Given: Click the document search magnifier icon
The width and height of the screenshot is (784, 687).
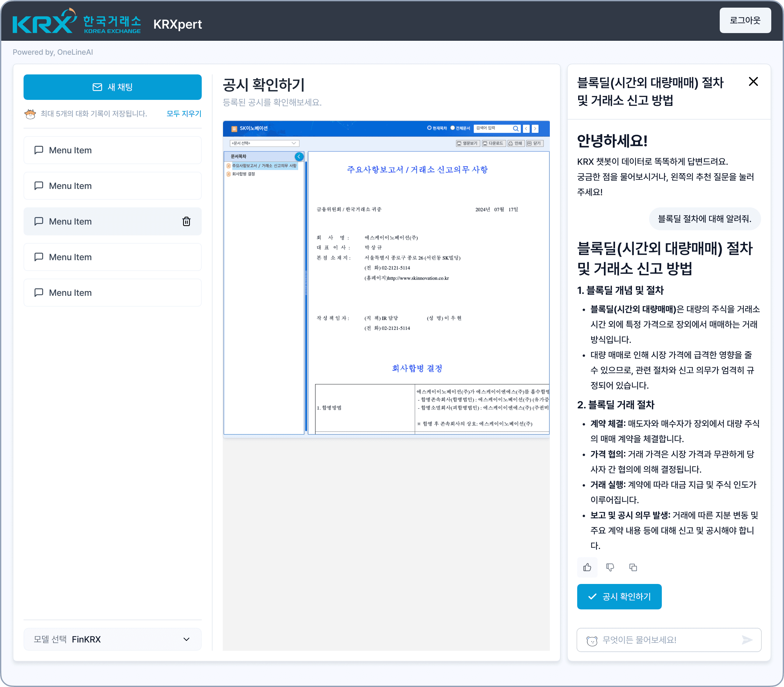Looking at the screenshot, I should point(515,128).
